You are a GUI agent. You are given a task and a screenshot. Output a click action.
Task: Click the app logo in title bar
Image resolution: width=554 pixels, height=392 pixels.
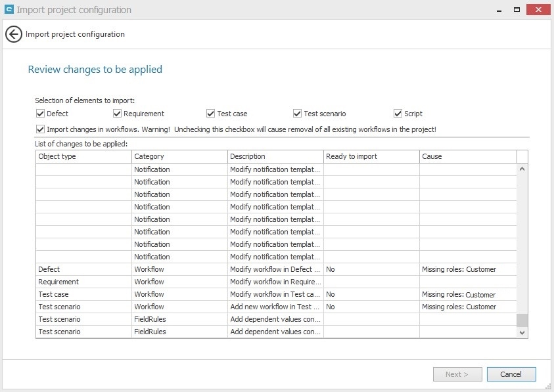coord(9,10)
